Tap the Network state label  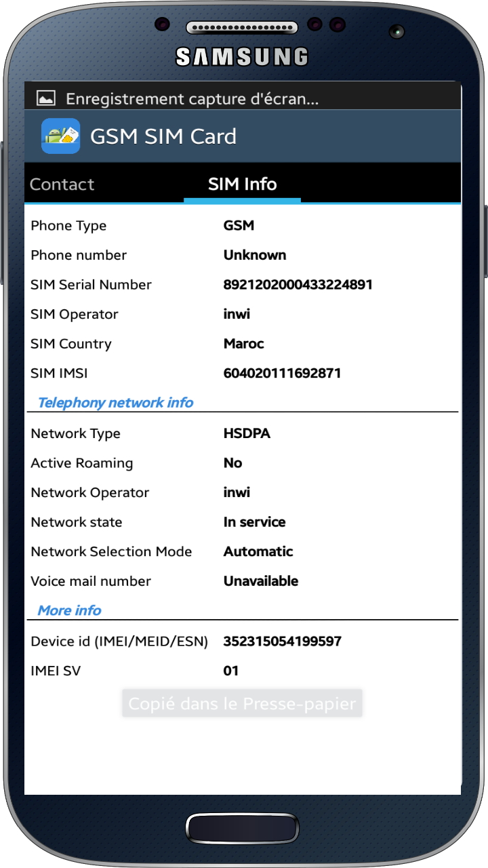pos(77,522)
